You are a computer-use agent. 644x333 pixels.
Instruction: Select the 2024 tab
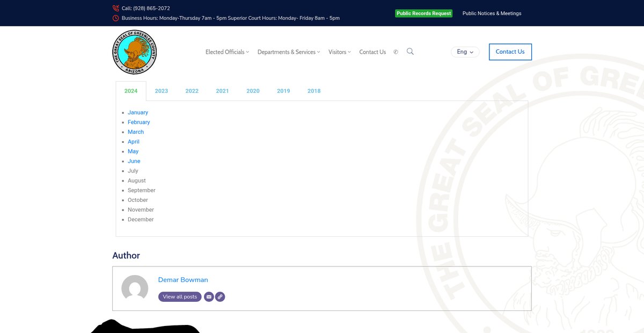point(131,91)
